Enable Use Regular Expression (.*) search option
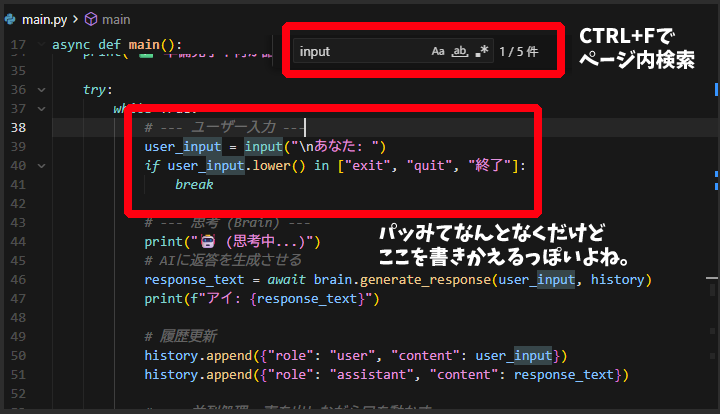This screenshot has height=414, width=720. (x=483, y=51)
